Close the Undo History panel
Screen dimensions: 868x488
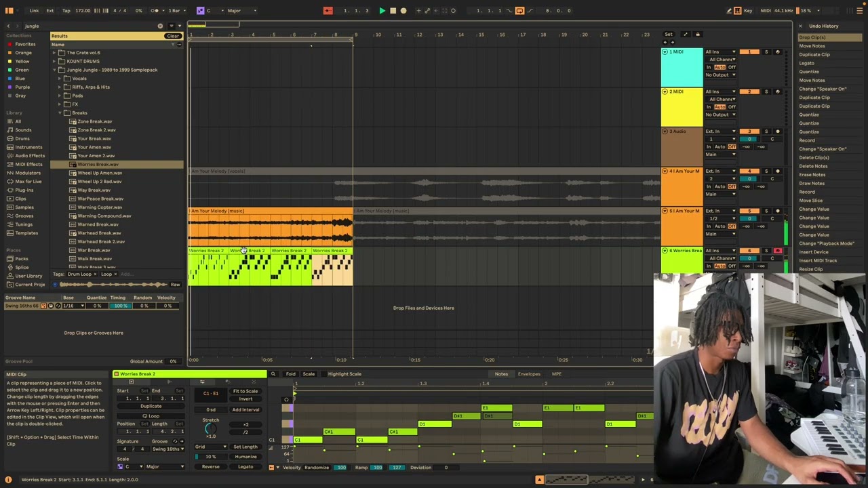coord(800,26)
